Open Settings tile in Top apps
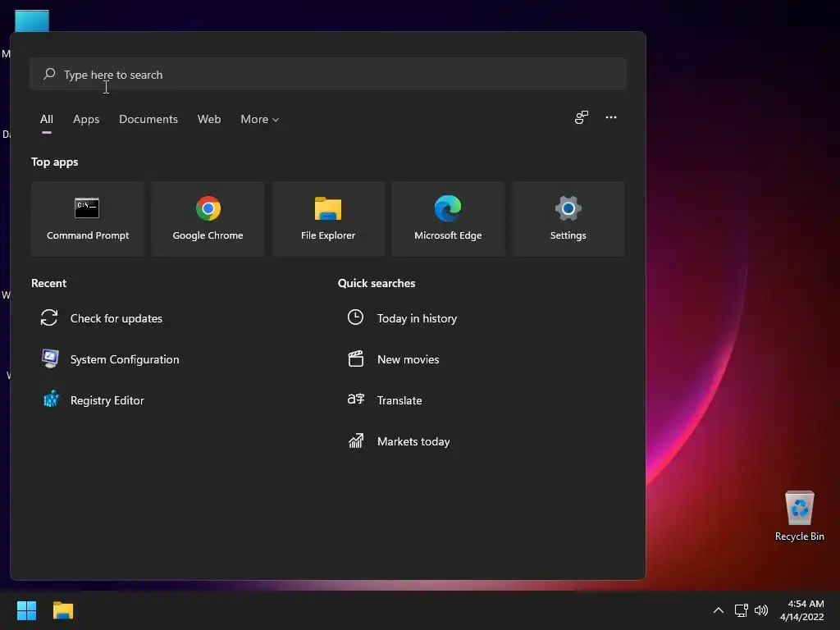840x630 pixels. [x=568, y=218]
